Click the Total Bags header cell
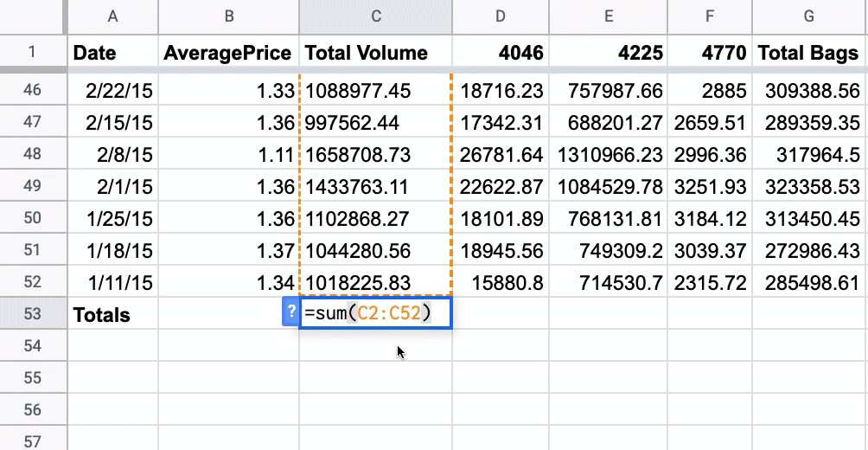 [x=809, y=53]
